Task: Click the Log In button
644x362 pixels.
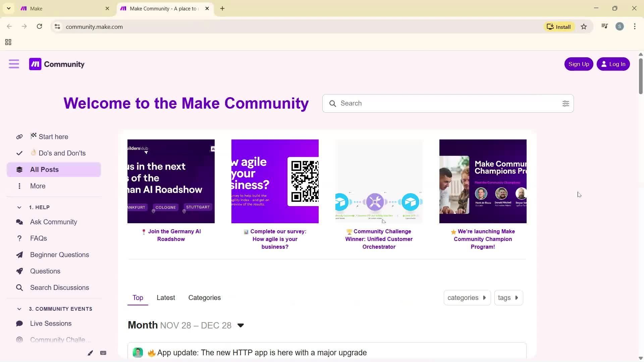Action: [613, 64]
